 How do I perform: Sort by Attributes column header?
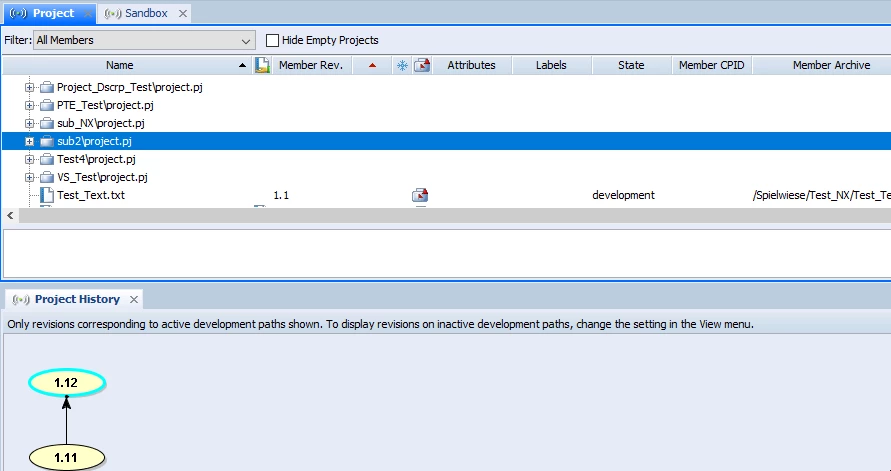click(x=472, y=65)
